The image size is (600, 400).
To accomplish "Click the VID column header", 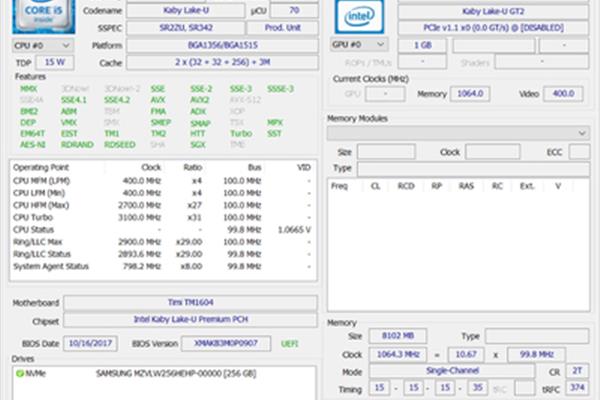I will [x=304, y=168].
